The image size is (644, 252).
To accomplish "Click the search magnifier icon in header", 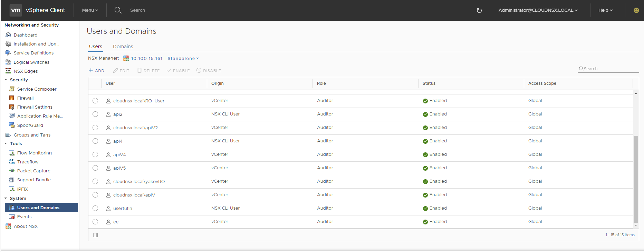I will coord(118,10).
